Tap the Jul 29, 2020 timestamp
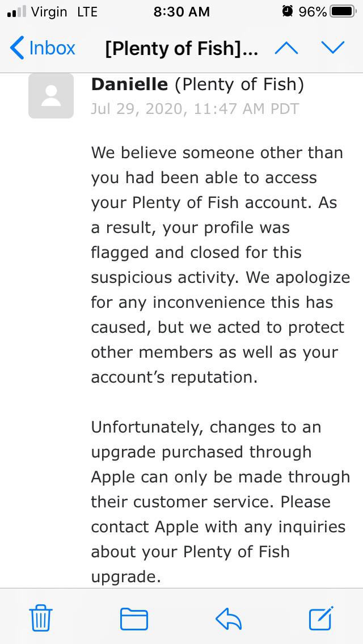This screenshot has height=644, width=363. point(195,108)
